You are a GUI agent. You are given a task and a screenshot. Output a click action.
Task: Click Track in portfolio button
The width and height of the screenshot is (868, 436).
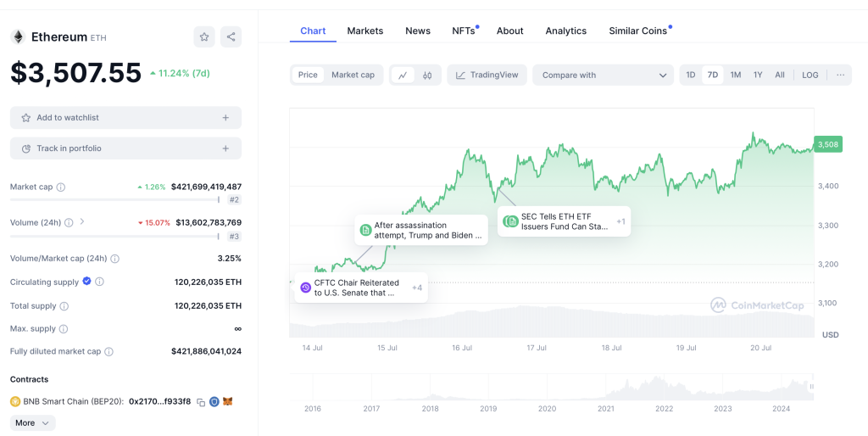pos(125,148)
